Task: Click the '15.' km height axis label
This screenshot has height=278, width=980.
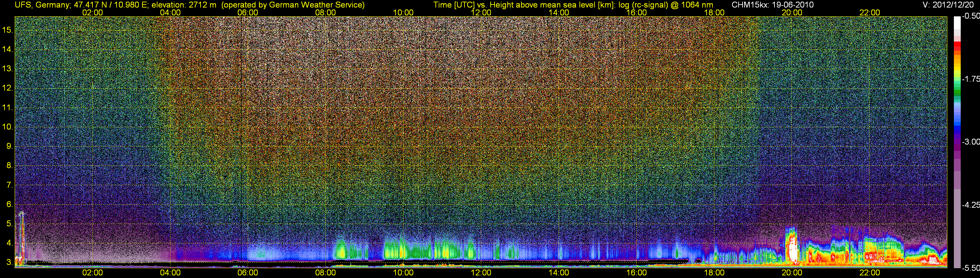Action: point(8,30)
